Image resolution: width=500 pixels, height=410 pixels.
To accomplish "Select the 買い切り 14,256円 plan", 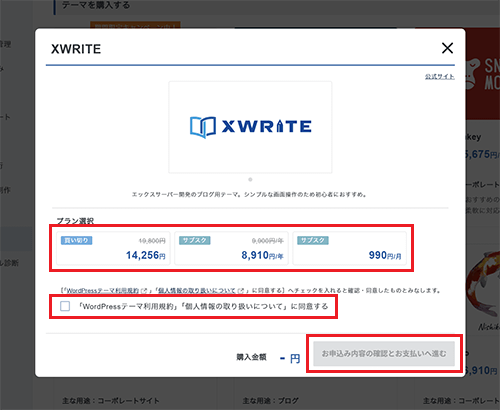I will pos(113,248).
